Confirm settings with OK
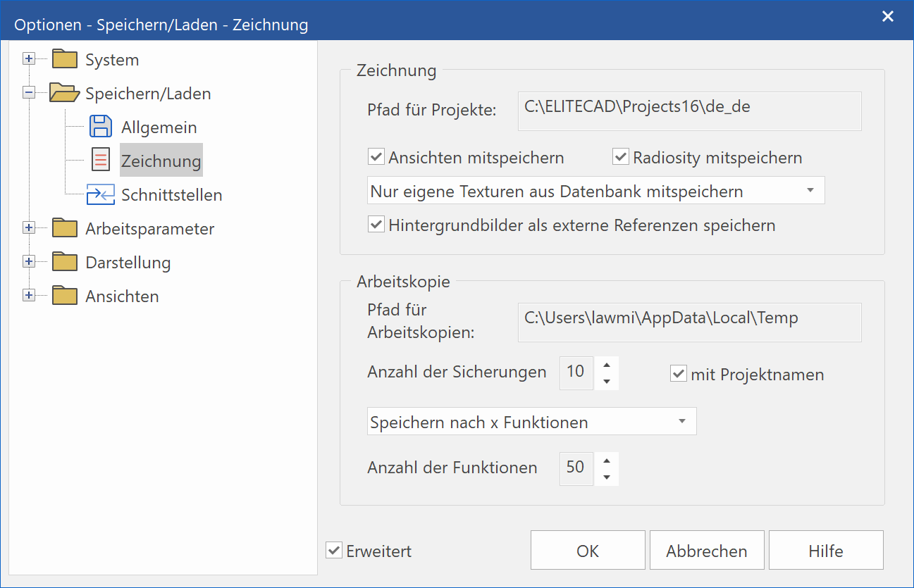 click(x=587, y=550)
